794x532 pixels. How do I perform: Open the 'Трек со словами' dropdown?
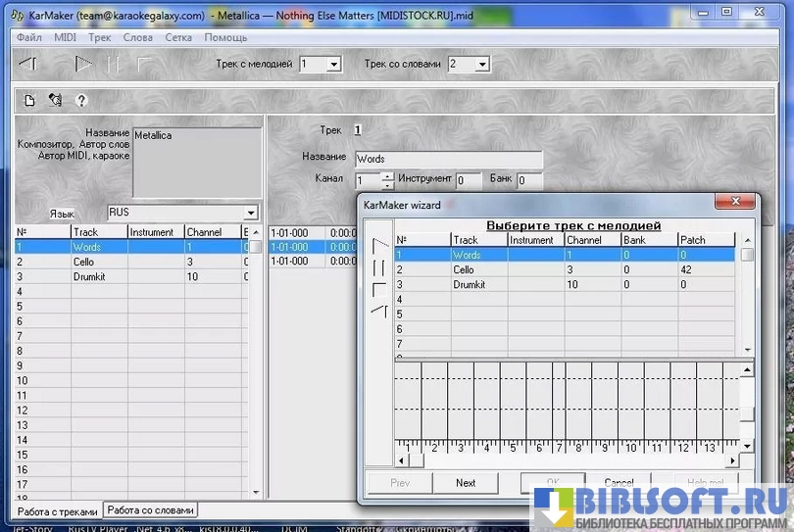[481, 65]
